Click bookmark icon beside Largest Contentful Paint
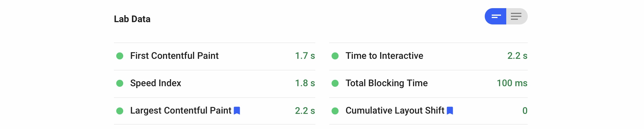Image resolution: width=644 pixels, height=129 pixels. pos(237,111)
